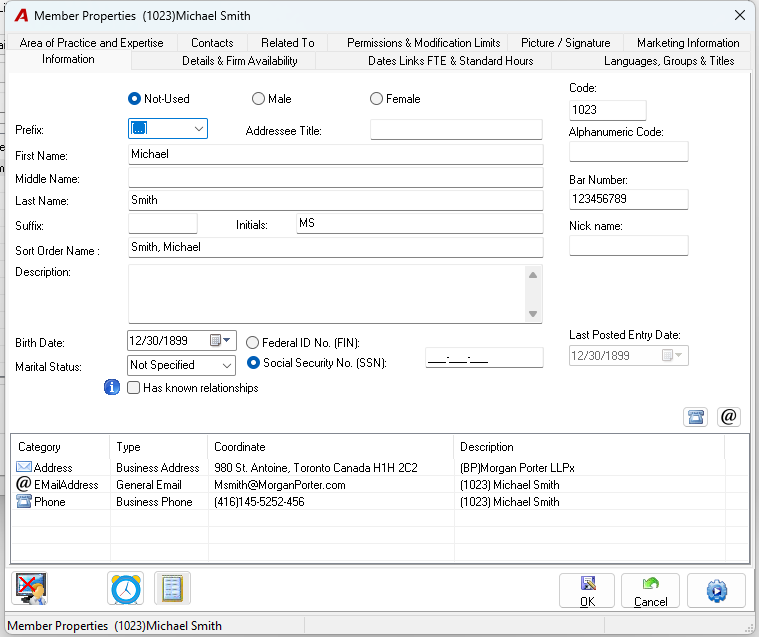759x637 pixels.
Task: Choose Federal ID No. (FIN) option
Action: 252,343
